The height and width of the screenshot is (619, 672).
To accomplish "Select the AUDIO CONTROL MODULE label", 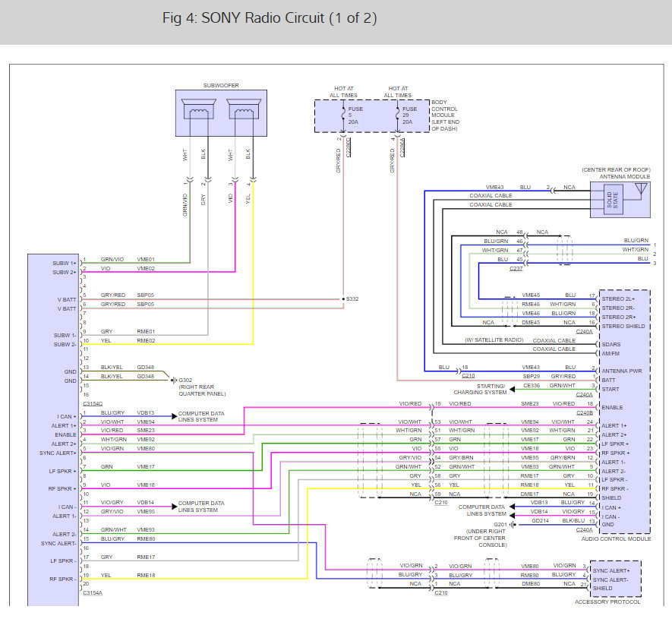I will point(616,538).
